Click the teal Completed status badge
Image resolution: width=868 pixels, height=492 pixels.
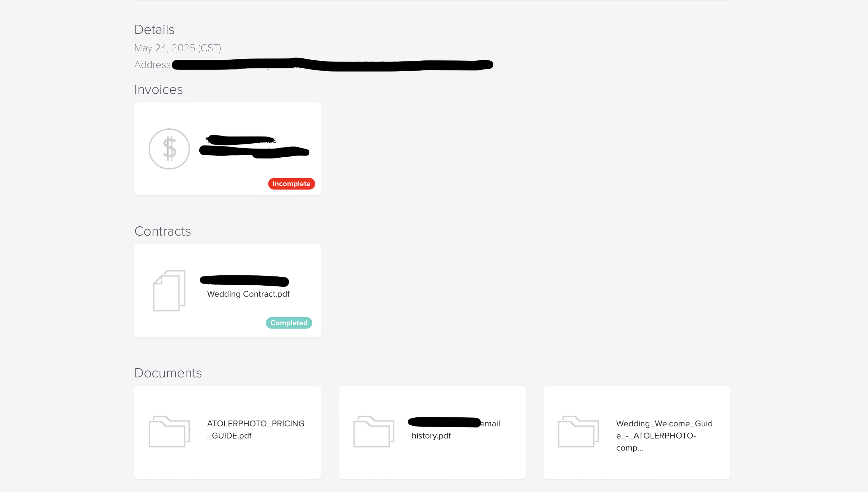(x=289, y=323)
